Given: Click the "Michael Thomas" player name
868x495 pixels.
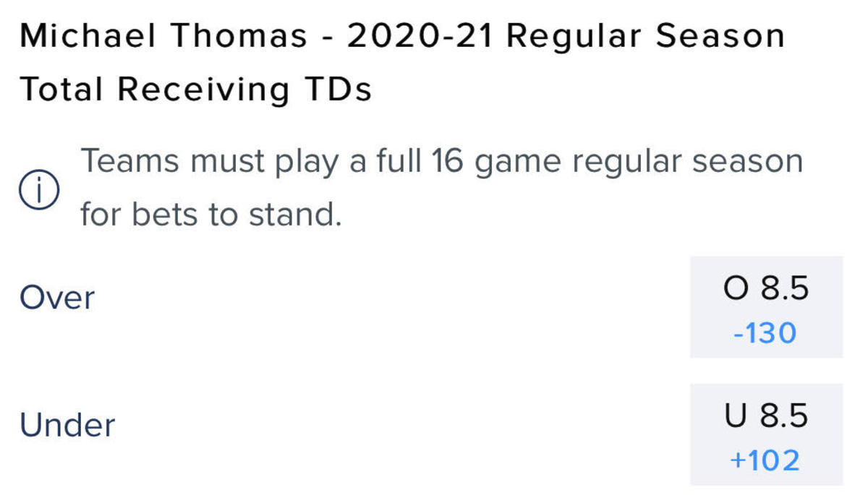Looking at the screenshot, I should [163, 36].
